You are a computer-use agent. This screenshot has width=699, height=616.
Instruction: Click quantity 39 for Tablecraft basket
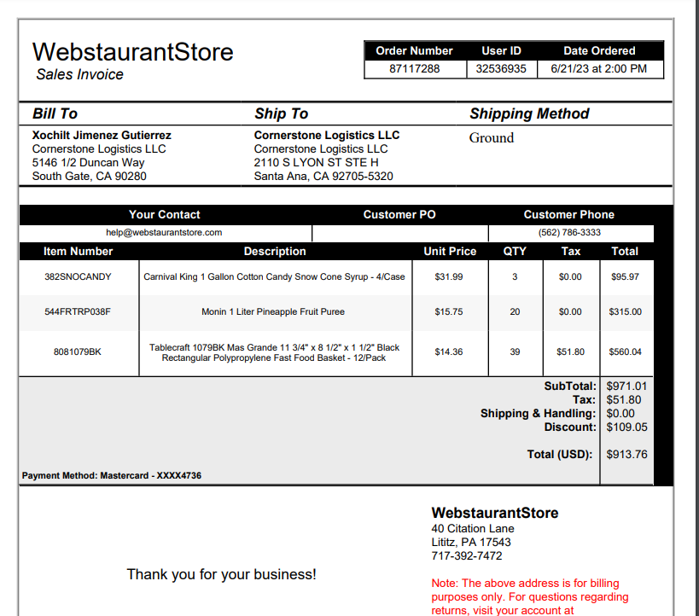pyautogui.click(x=515, y=352)
